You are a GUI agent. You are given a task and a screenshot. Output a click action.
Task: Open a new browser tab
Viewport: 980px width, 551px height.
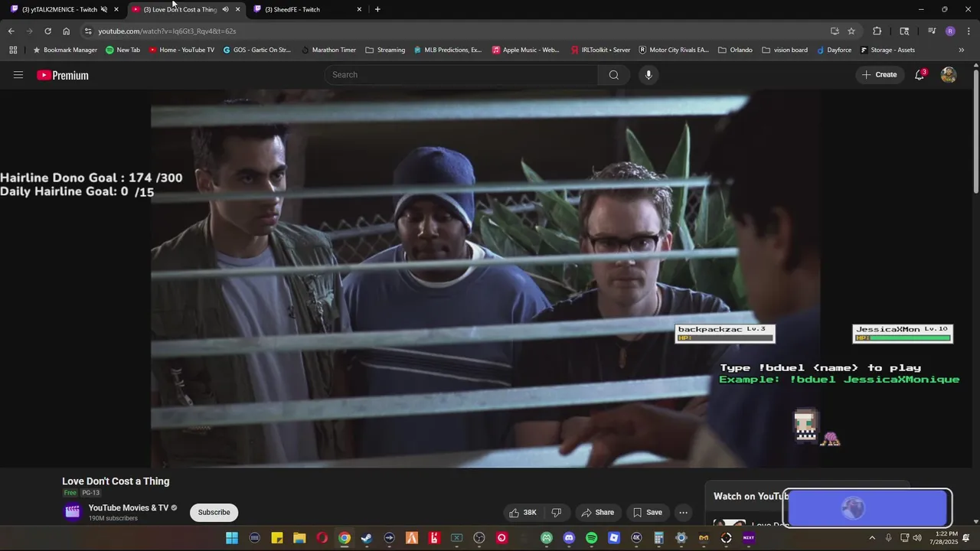(x=377, y=9)
